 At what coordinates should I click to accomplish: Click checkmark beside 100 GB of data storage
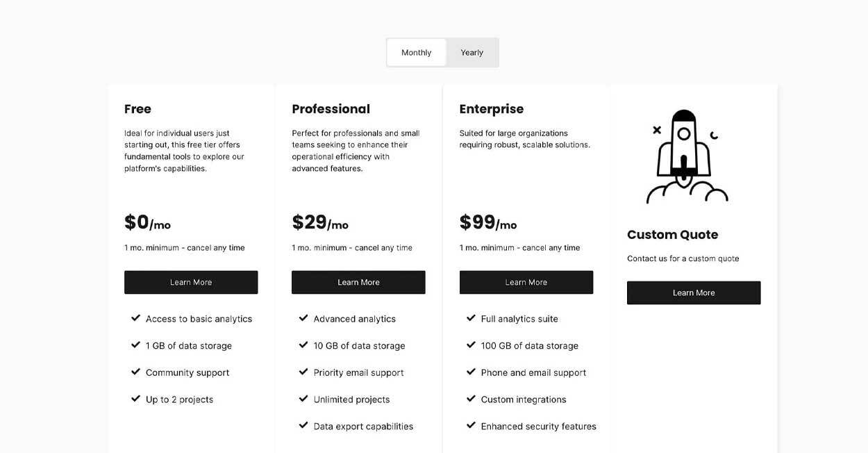(471, 345)
